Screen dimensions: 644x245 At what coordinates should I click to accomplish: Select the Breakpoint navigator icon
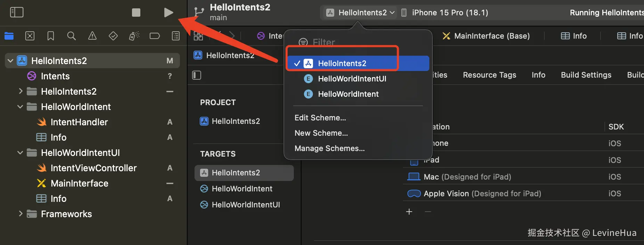155,36
